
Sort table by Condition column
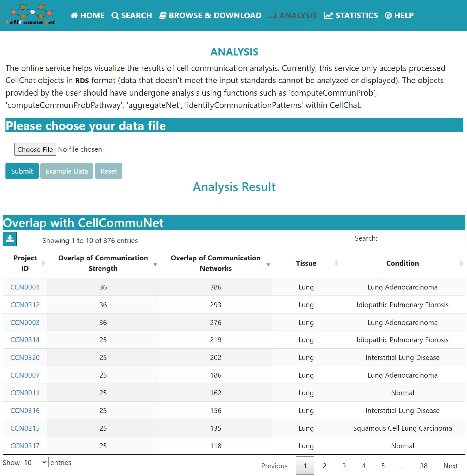402,263
